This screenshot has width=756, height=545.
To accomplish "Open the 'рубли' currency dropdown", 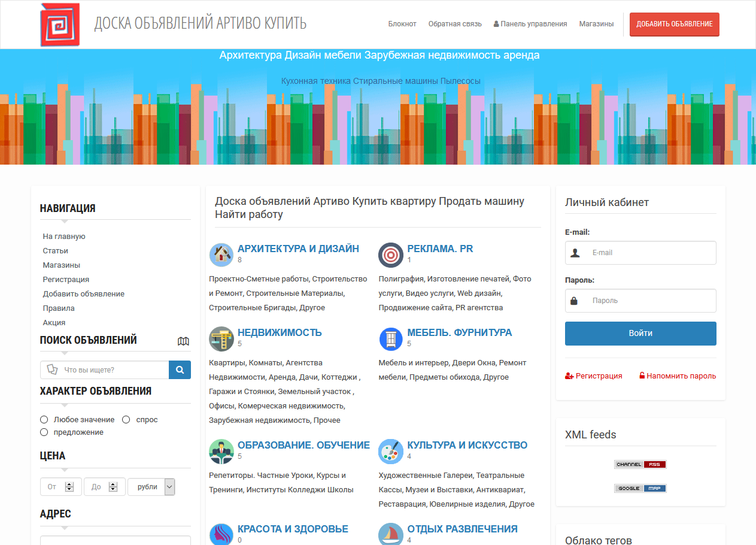I will coord(151,487).
